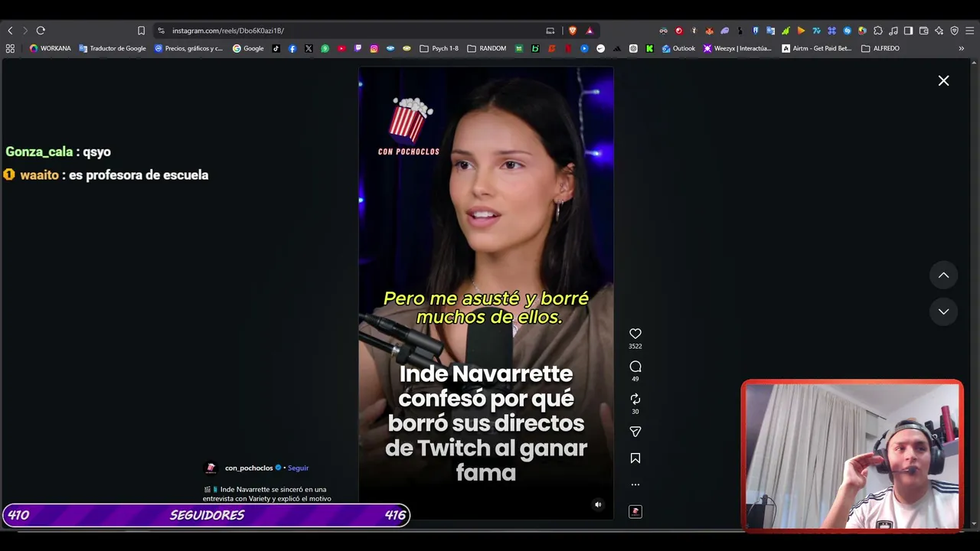Open the Traductor de Google bookmark
This screenshot has width=980, height=551.
click(113, 48)
